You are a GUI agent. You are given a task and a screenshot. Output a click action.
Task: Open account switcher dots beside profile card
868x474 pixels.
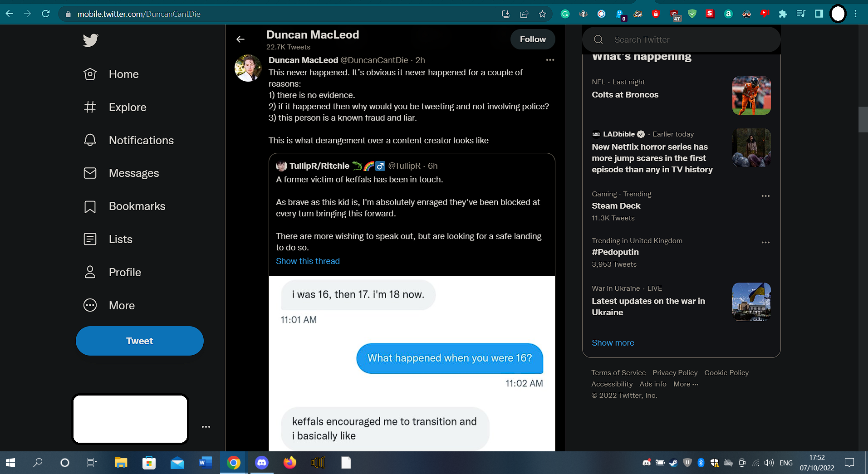point(206,427)
